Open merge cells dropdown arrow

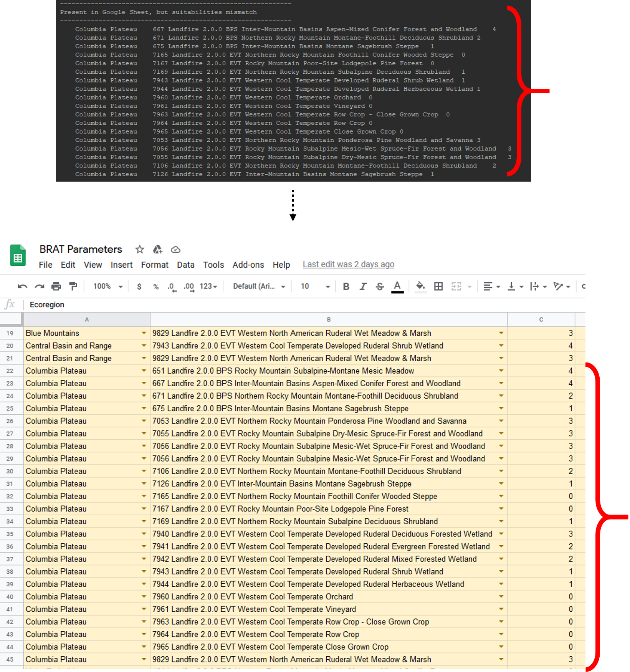[469, 287]
